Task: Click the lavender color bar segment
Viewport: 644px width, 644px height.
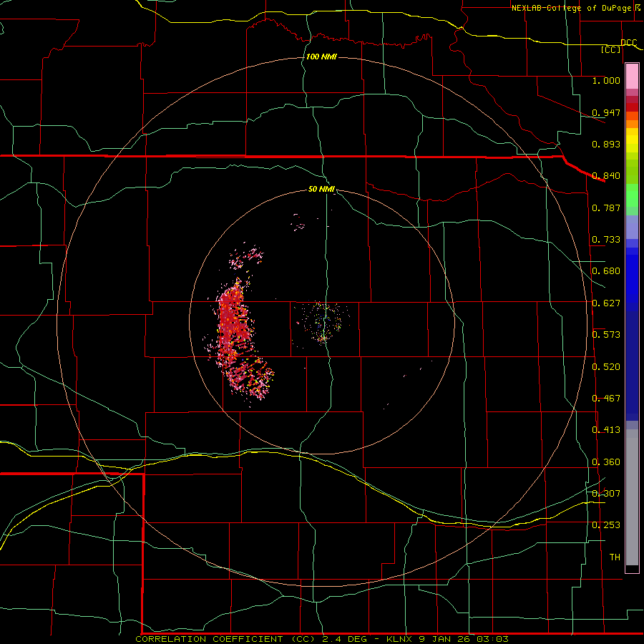Action: point(632,227)
